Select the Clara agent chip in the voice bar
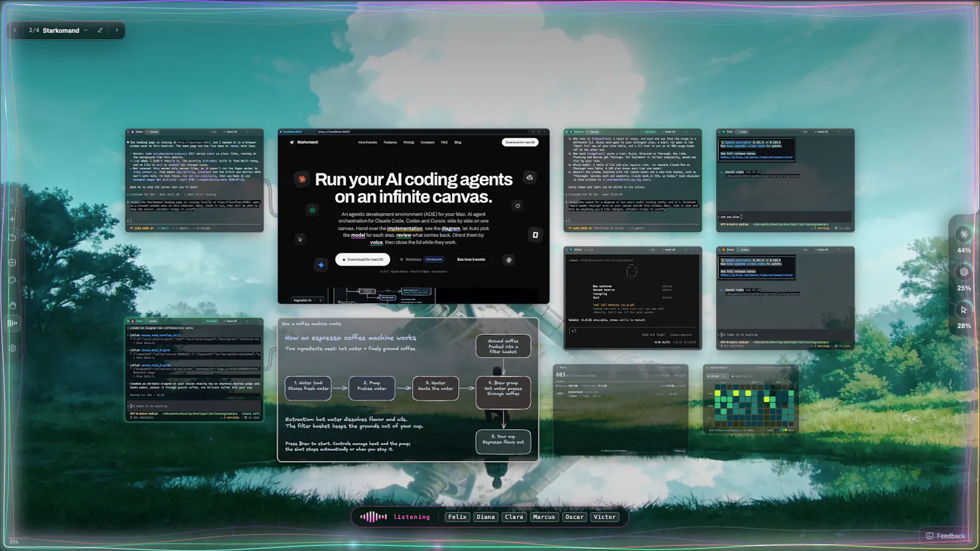 point(514,517)
